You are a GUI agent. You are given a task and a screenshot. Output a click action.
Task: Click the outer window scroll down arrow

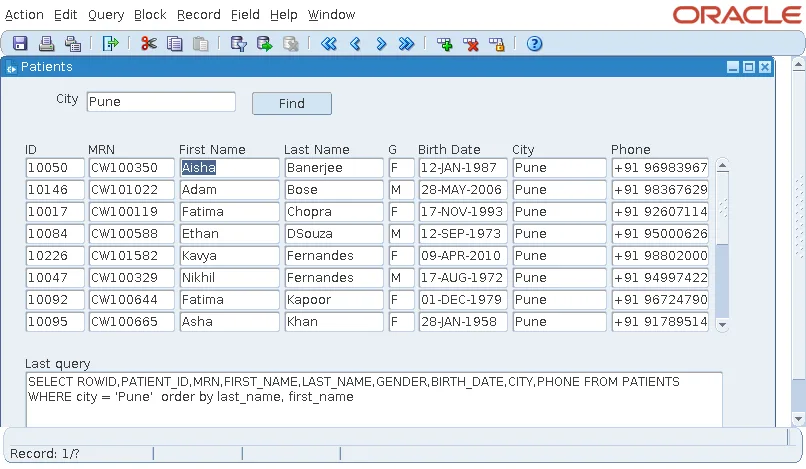tap(798, 419)
